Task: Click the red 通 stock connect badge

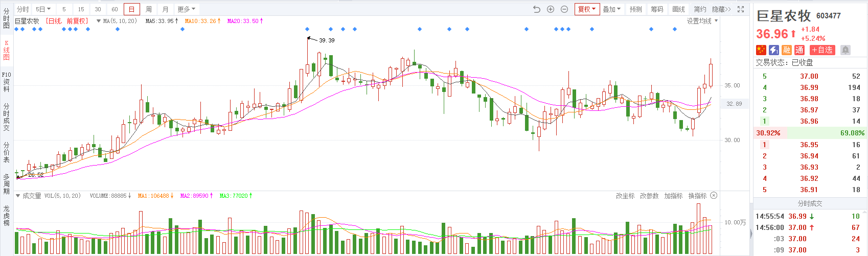Action: 800,50
